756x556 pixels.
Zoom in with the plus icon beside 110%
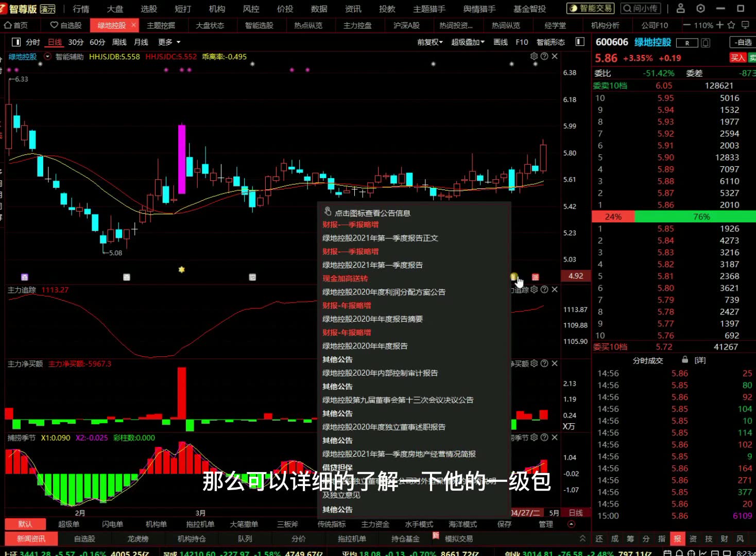[719, 25]
